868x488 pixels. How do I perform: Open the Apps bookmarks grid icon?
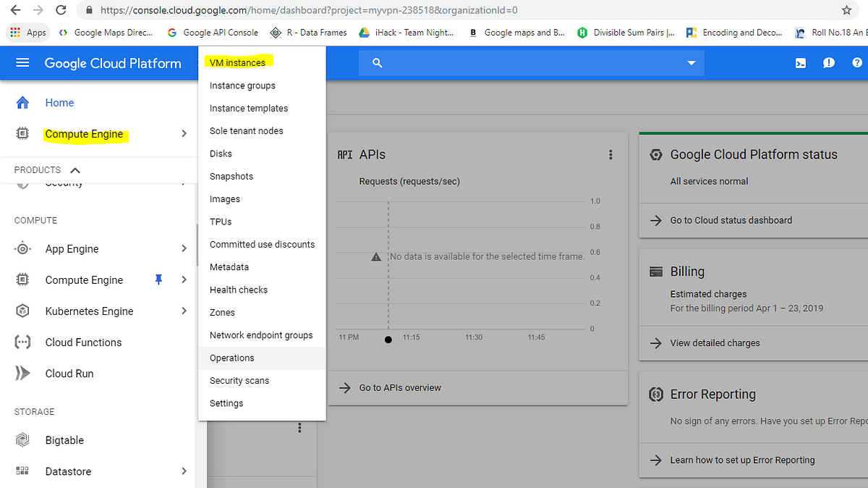[x=15, y=32]
